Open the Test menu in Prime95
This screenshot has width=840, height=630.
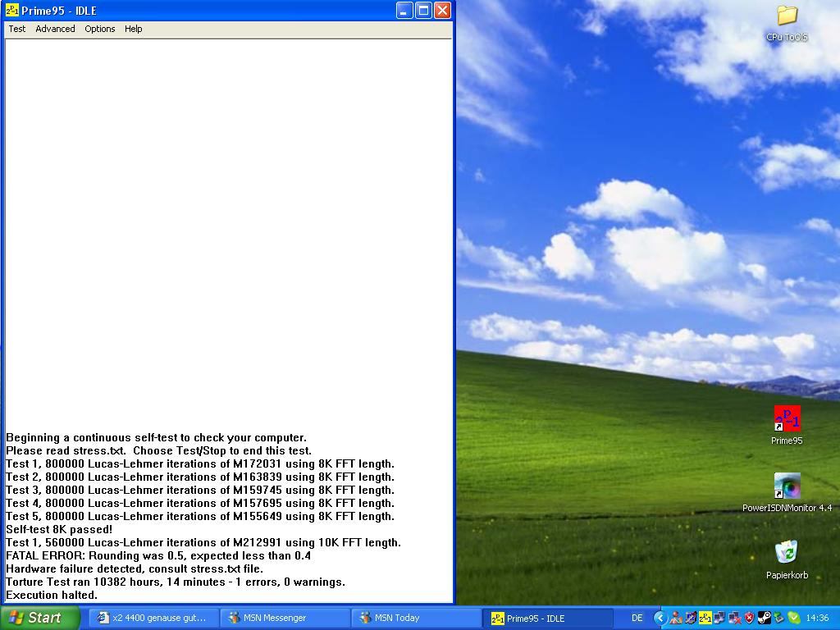(16, 29)
